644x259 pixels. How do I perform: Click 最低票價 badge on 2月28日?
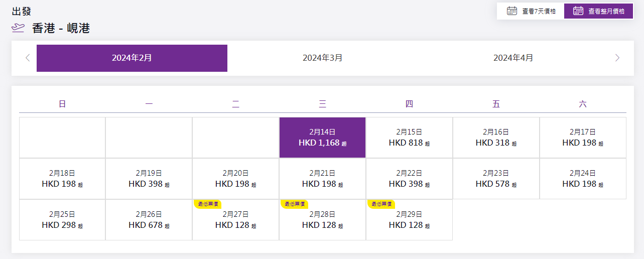pos(294,204)
